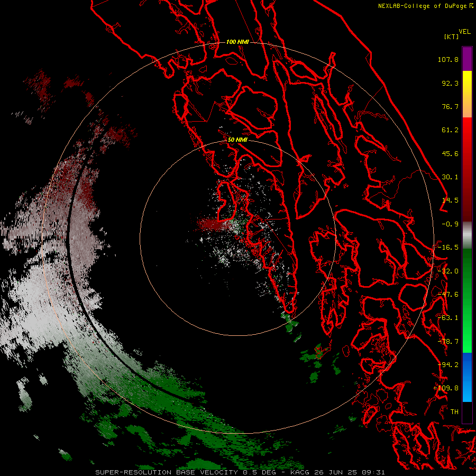
Task: Click the 107.8 legend value
Action: click(x=448, y=59)
